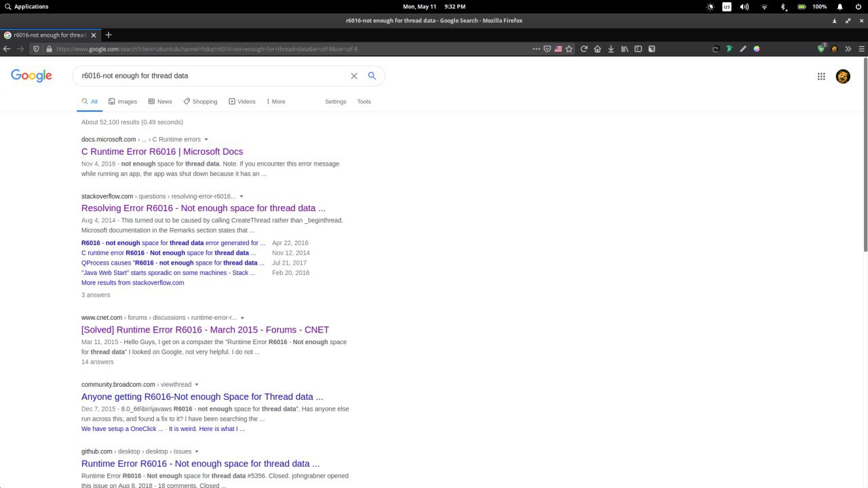Open the 'C runtime error R6016' sublink
This screenshot has width=868, height=488.
(169, 253)
